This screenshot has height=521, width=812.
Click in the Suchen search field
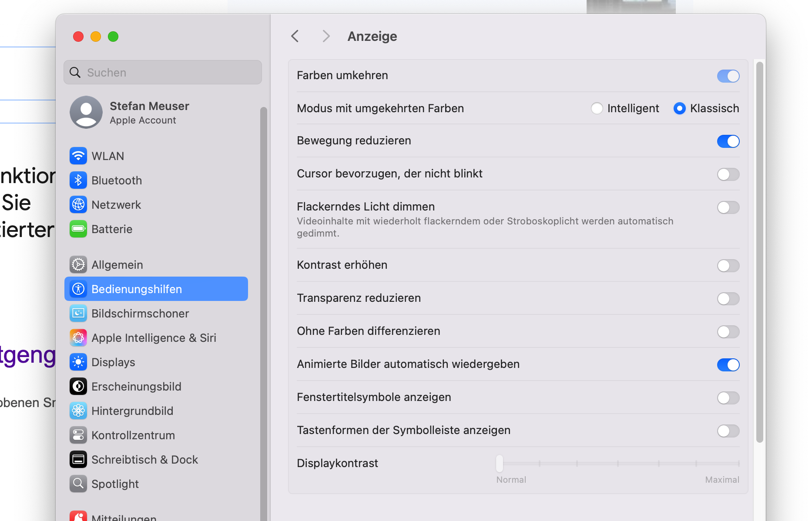point(163,72)
